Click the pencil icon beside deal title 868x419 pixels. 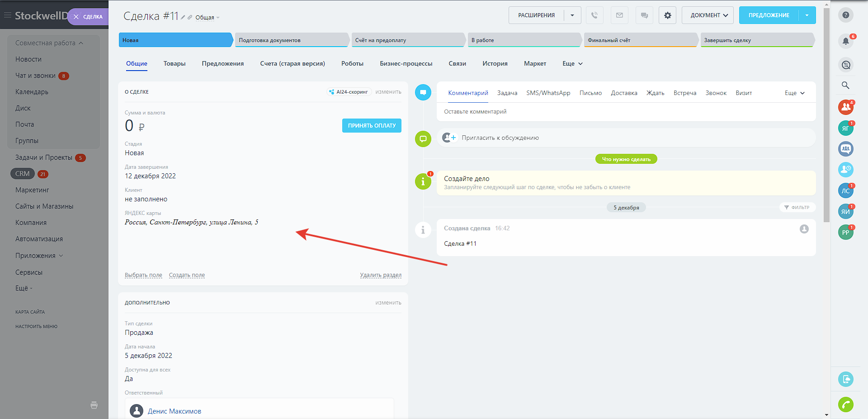coord(183,18)
